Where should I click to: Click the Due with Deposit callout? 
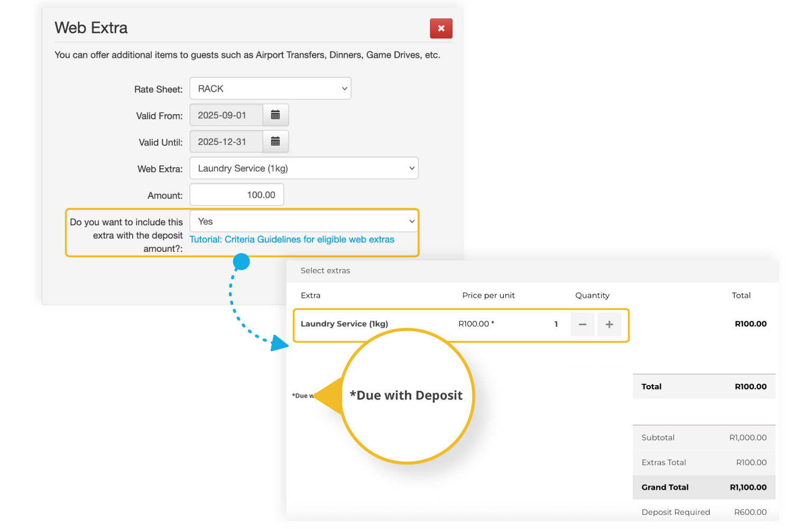pos(406,396)
